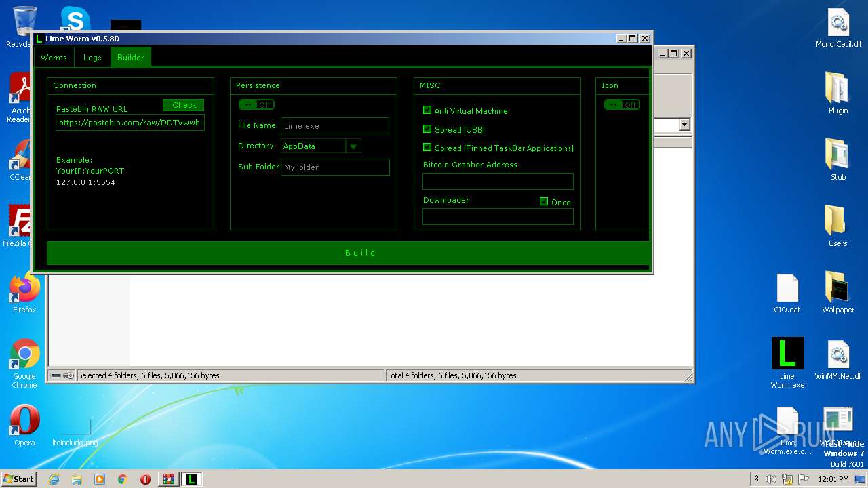This screenshot has width=868, height=488.
Task: Click the Bitcoin Grabber Address field
Action: click(x=498, y=181)
